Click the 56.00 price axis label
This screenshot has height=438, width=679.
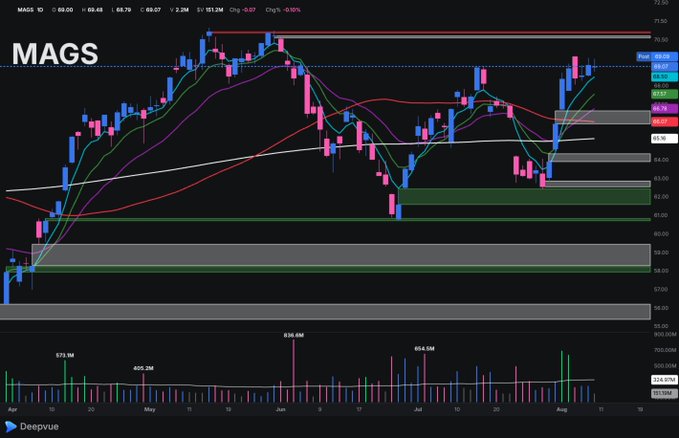click(x=661, y=308)
